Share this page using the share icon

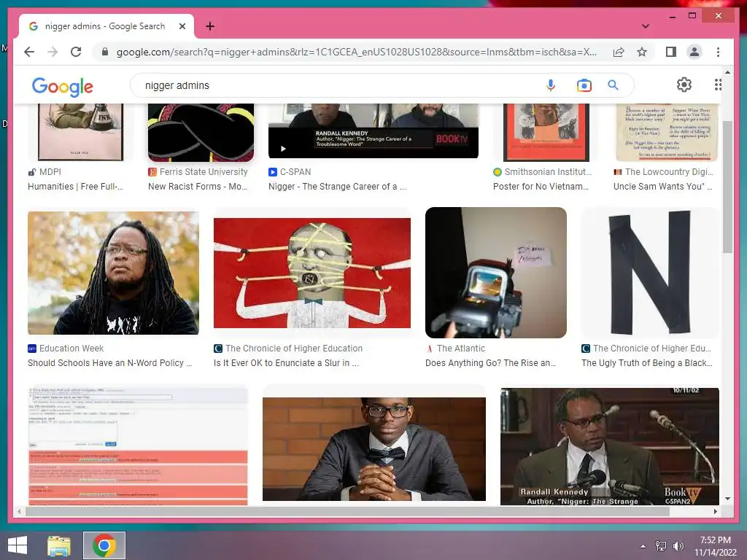point(619,52)
